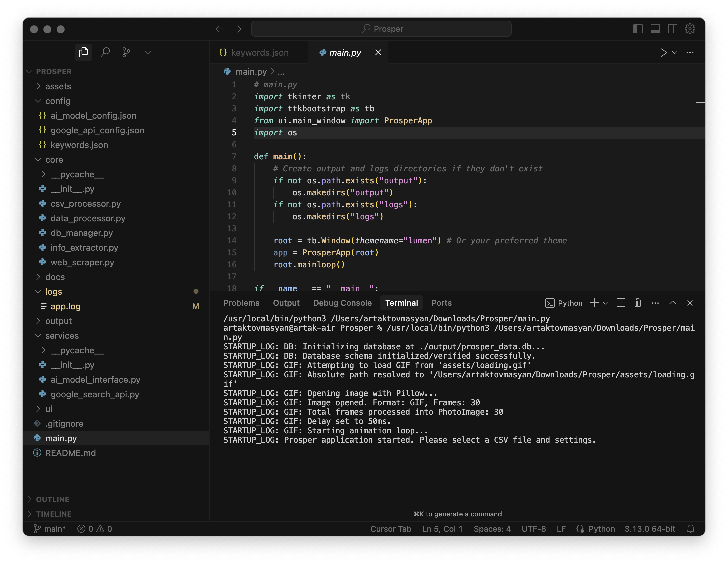Show more sidebar views chevron

(x=148, y=53)
